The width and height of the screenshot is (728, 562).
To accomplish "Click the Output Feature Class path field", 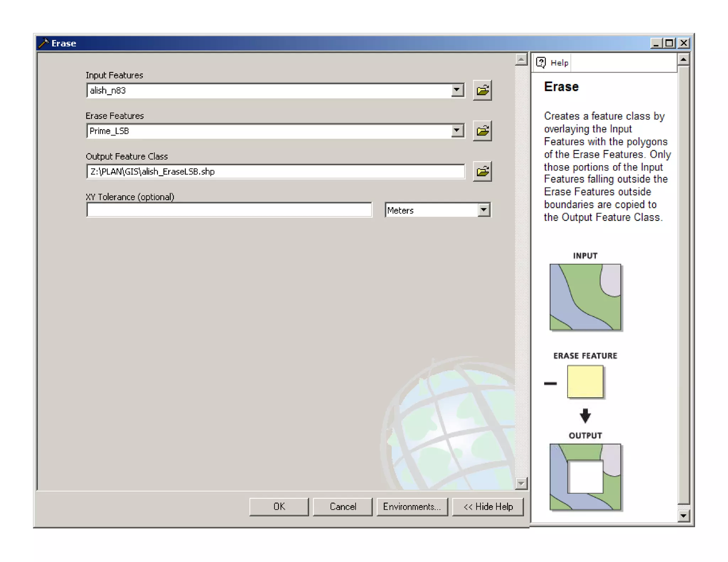I will tap(275, 172).
